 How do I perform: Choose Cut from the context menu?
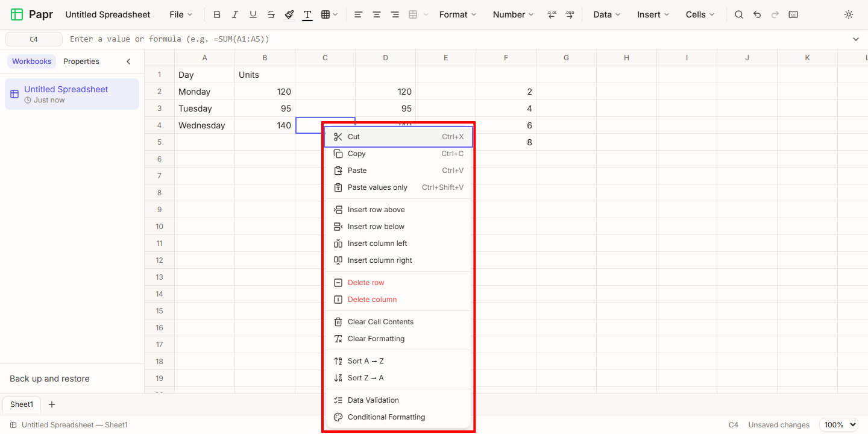[398, 137]
